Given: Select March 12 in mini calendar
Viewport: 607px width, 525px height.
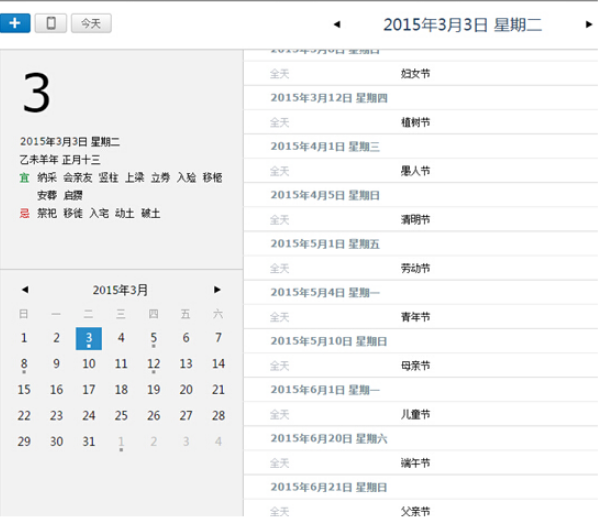Looking at the screenshot, I should click(153, 364).
